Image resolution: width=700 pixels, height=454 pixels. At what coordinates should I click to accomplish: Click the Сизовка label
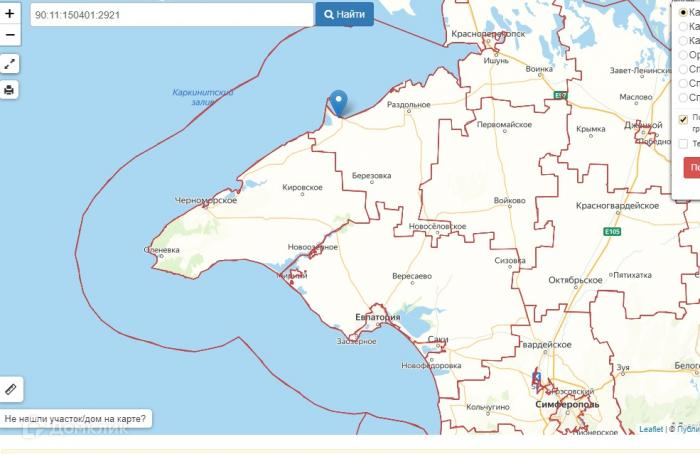tap(510, 261)
